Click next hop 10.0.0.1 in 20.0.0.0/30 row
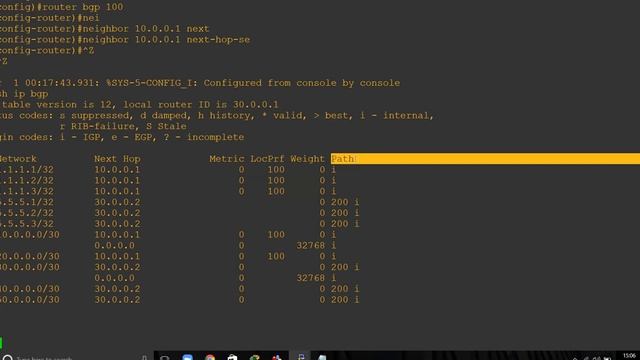This screenshot has width=640, height=360. [x=117, y=256]
